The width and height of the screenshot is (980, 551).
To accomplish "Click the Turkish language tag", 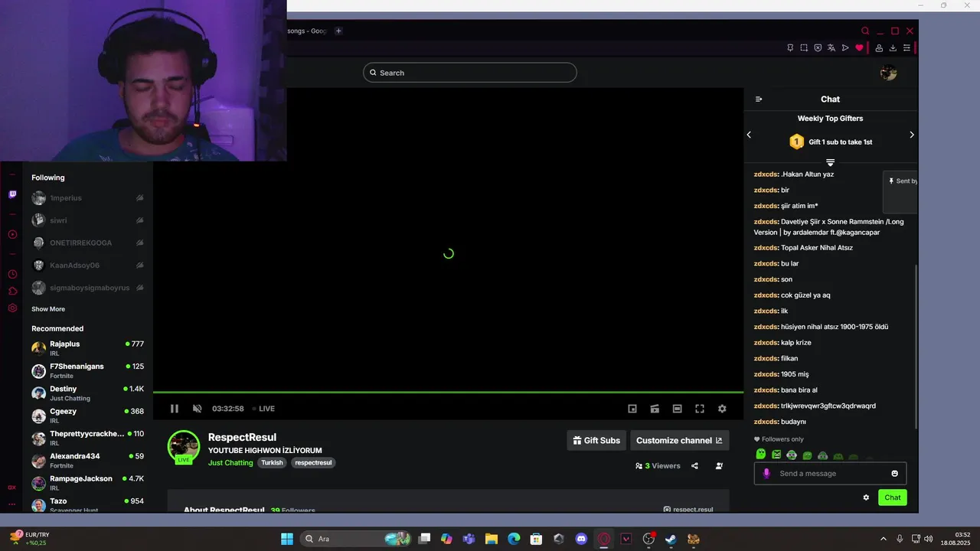I will coord(272,463).
